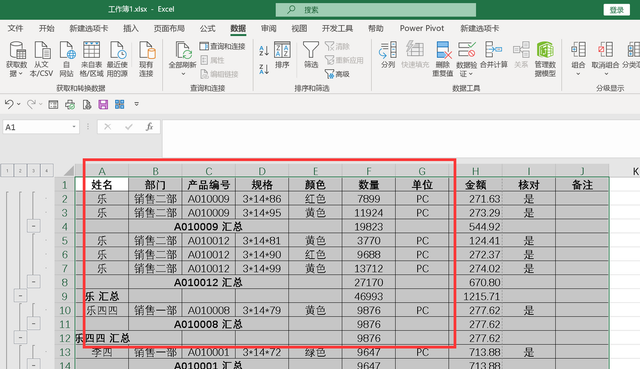Click the 取消组合 (Ungroup) icon
The height and width of the screenshot is (369, 640).
[x=605, y=50]
